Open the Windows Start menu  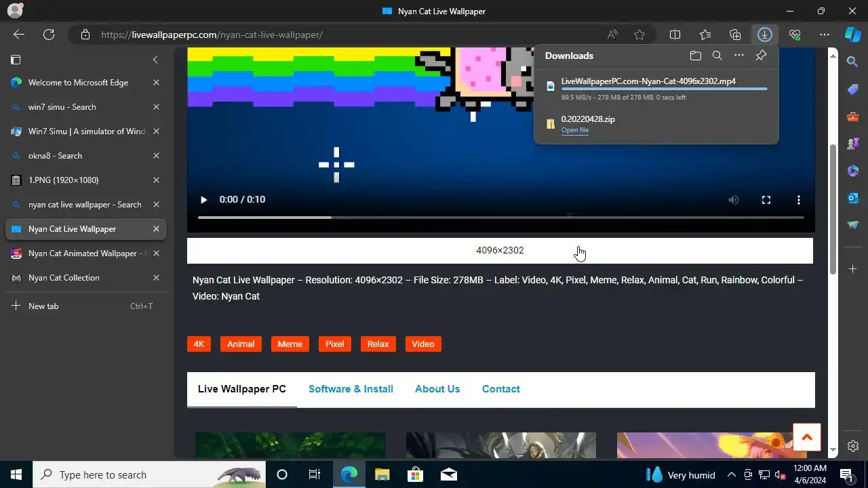(x=16, y=474)
